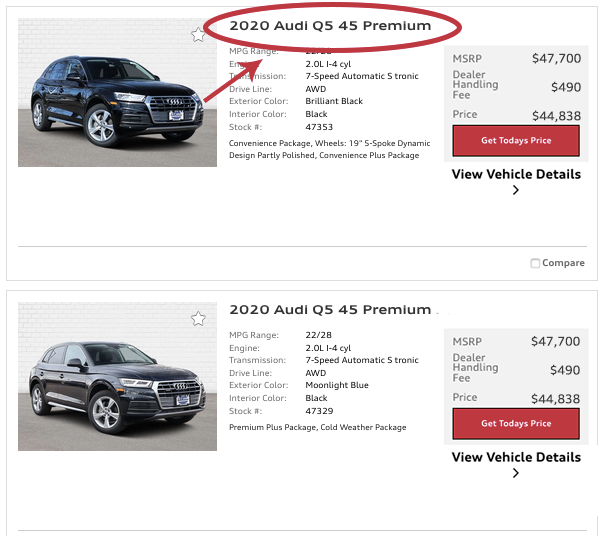Viewport: 603px width, 536px height.
Task: Click chevron under second View Vehicle Details
Action: pyautogui.click(x=516, y=473)
